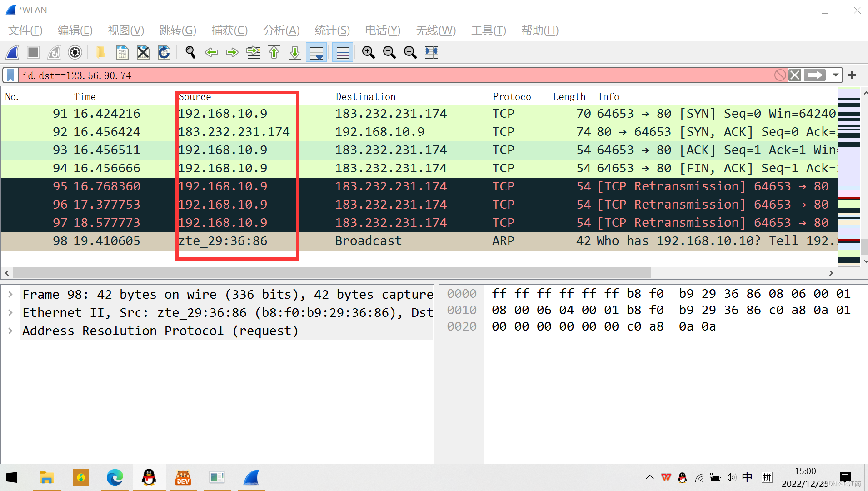Open the 工具(T) menu
Viewport: 868px width, 491px height.
(x=489, y=30)
